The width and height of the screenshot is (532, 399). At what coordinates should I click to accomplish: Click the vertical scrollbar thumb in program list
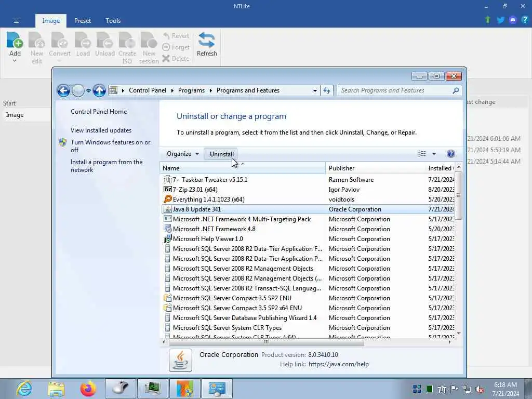(458, 195)
